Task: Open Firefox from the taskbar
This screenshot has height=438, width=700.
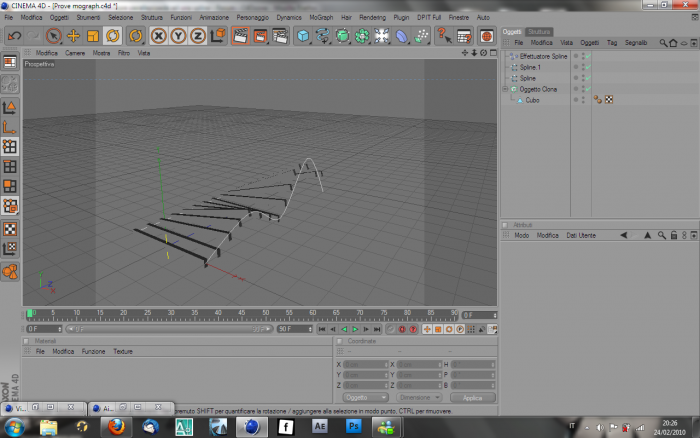Action: point(116,427)
